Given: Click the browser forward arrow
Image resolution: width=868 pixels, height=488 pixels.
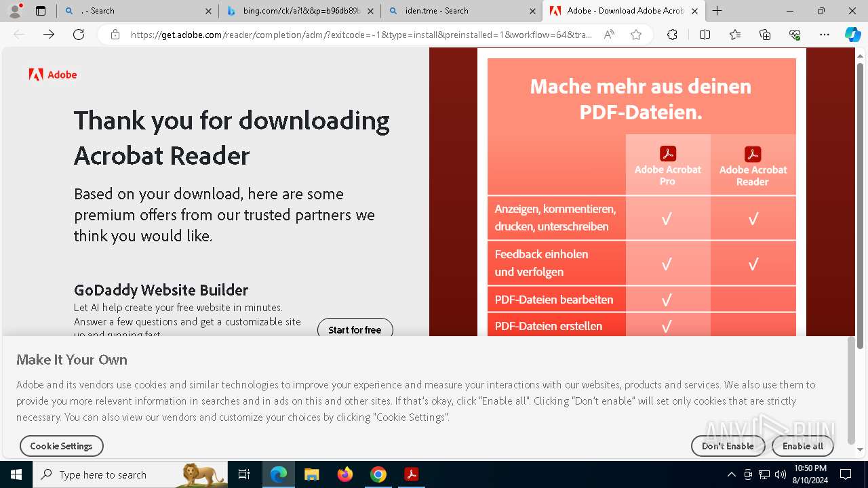Looking at the screenshot, I should [49, 35].
